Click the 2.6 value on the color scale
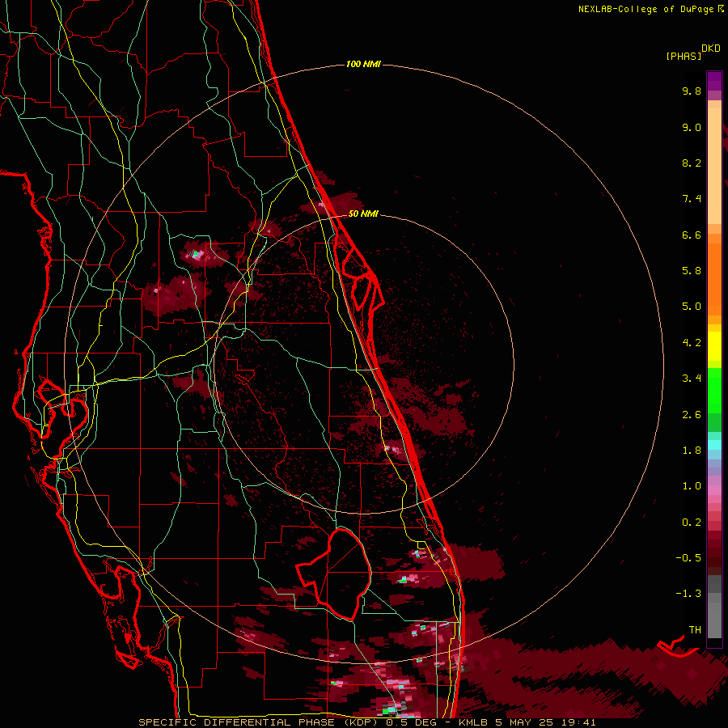Image resolution: width=728 pixels, height=728 pixels. click(692, 415)
